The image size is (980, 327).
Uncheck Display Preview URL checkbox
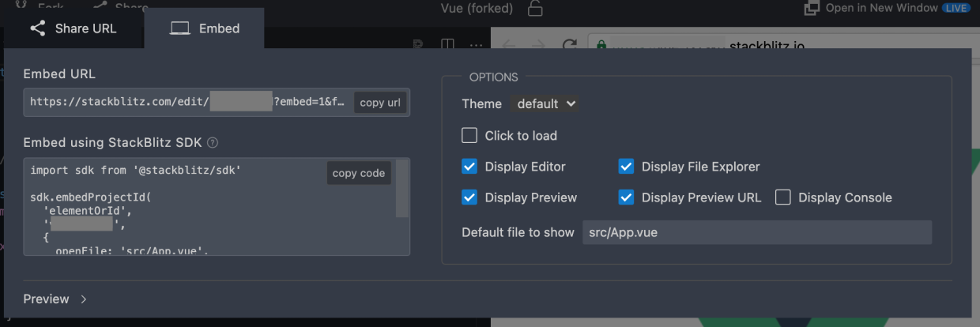626,197
